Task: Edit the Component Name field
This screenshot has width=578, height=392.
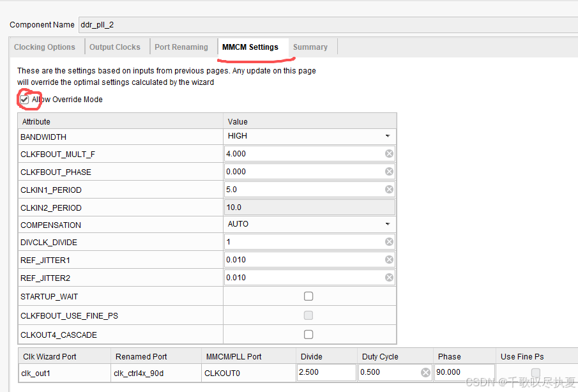Action: (328, 25)
